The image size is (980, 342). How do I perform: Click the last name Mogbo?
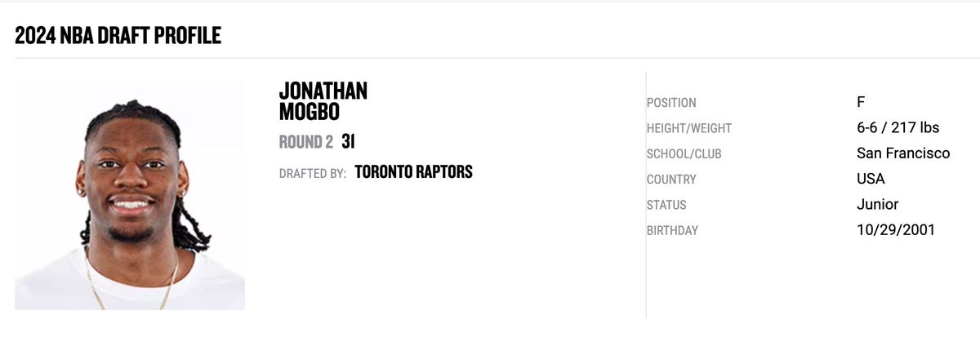(x=311, y=111)
